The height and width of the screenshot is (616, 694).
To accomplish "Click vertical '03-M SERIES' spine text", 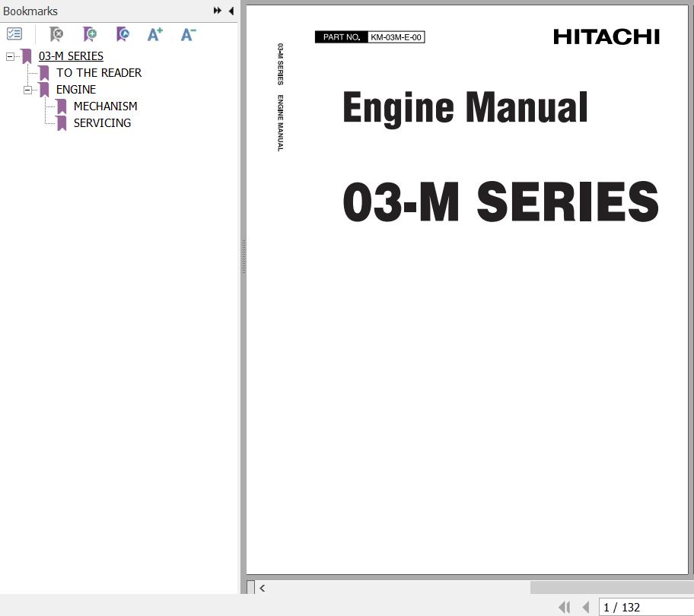I will pyautogui.click(x=280, y=64).
